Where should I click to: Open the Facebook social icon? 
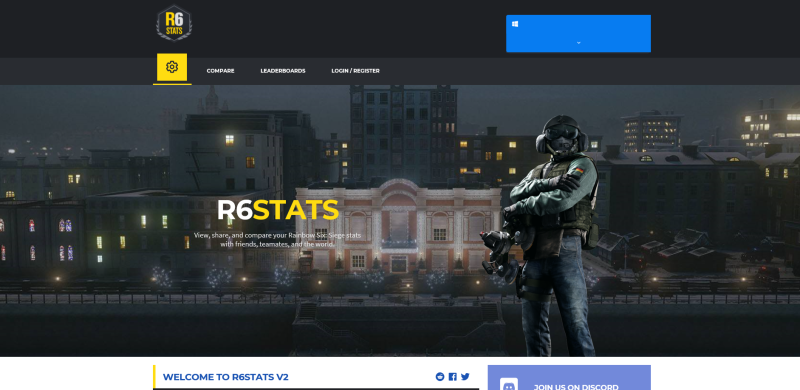coord(453,377)
